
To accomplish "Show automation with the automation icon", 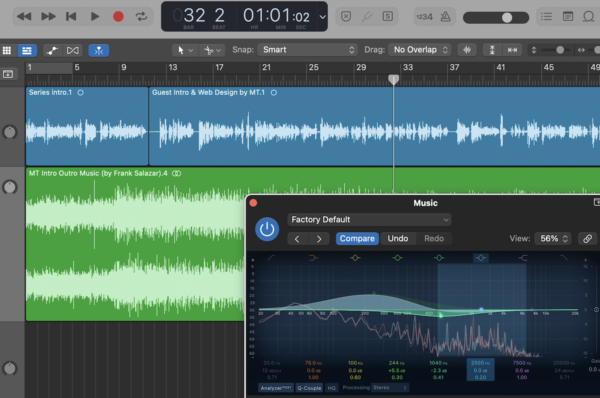I will point(52,51).
